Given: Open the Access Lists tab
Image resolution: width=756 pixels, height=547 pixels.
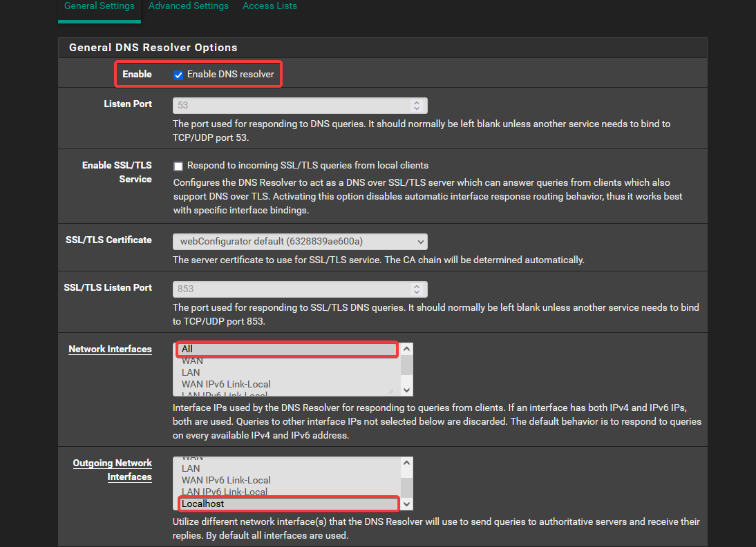Looking at the screenshot, I should [x=270, y=6].
